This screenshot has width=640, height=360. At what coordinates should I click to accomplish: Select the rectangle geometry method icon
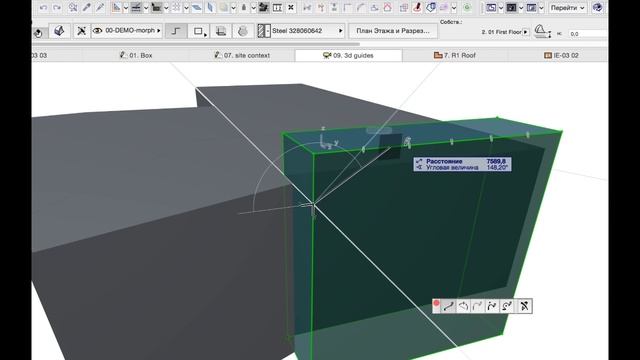click(199, 31)
